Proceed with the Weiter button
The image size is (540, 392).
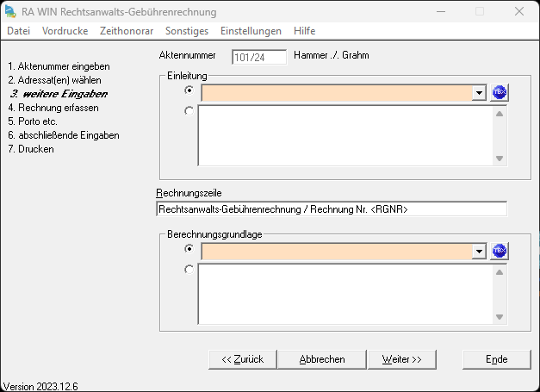402,359
